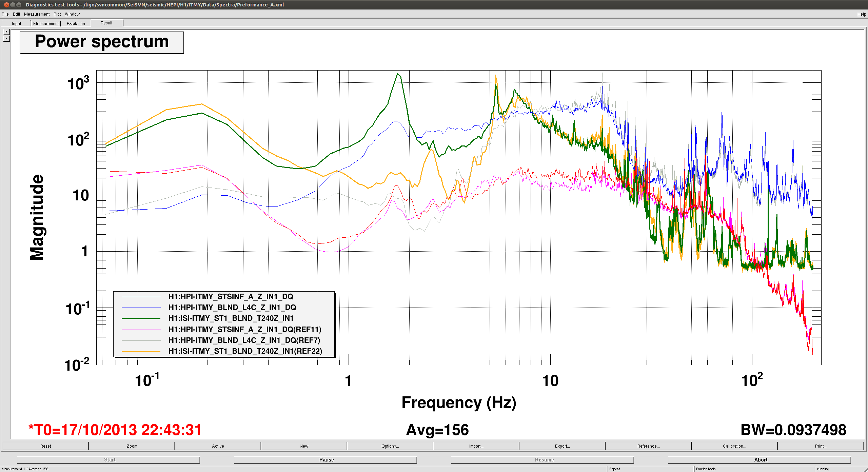Viewport: 868px width, 472px height.
Task: Click the Frequency (Hz) axis label
Action: (x=459, y=403)
